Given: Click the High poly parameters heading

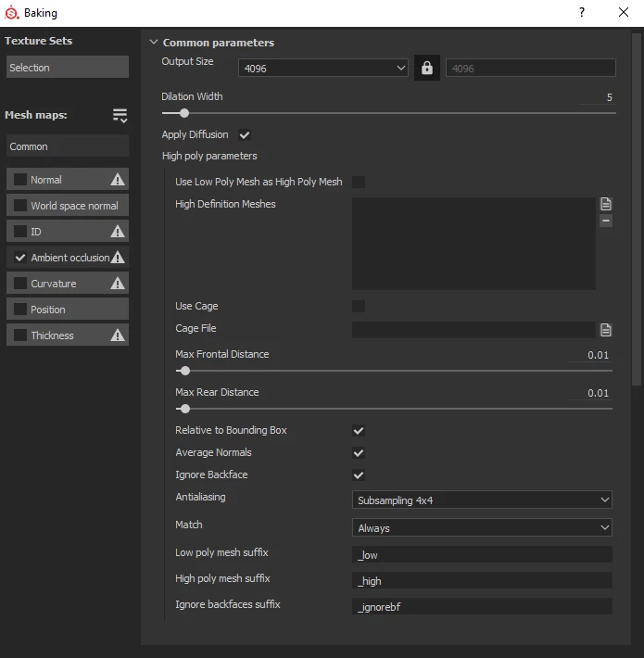Looking at the screenshot, I should coord(209,156).
